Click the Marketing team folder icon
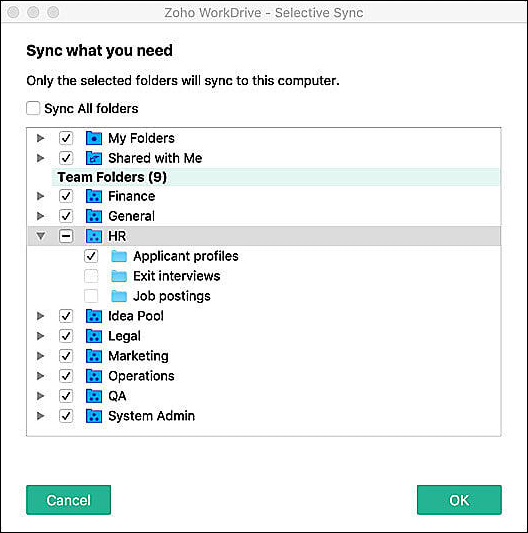 [x=94, y=356]
